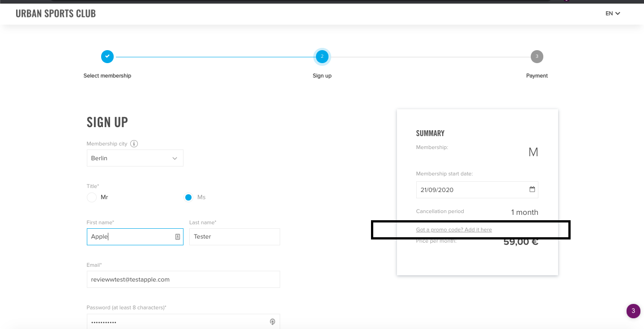Image resolution: width=644 pixels, height=329 pixels.
Task: Select the Mr title radio button
Action: click(x=92, y=197)
